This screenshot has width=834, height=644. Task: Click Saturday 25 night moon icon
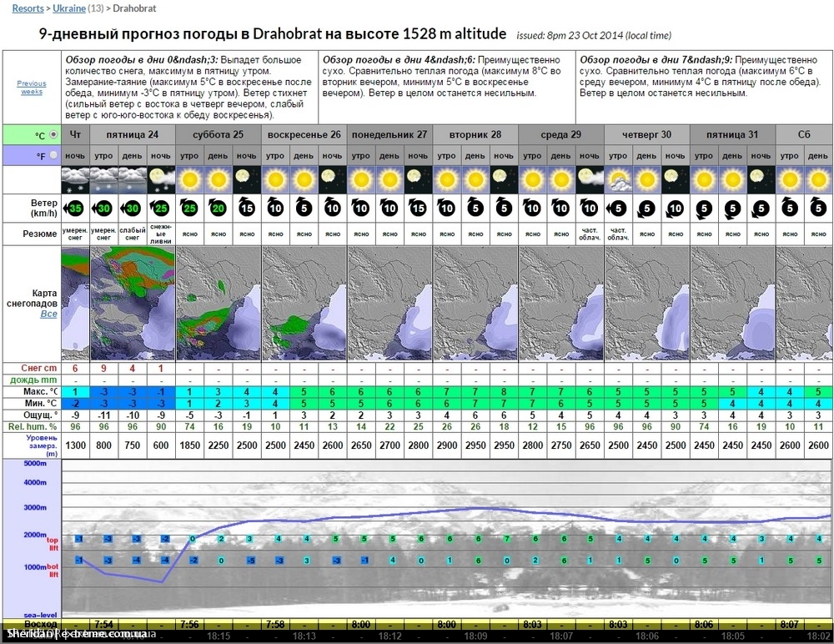tap(247, 179)
